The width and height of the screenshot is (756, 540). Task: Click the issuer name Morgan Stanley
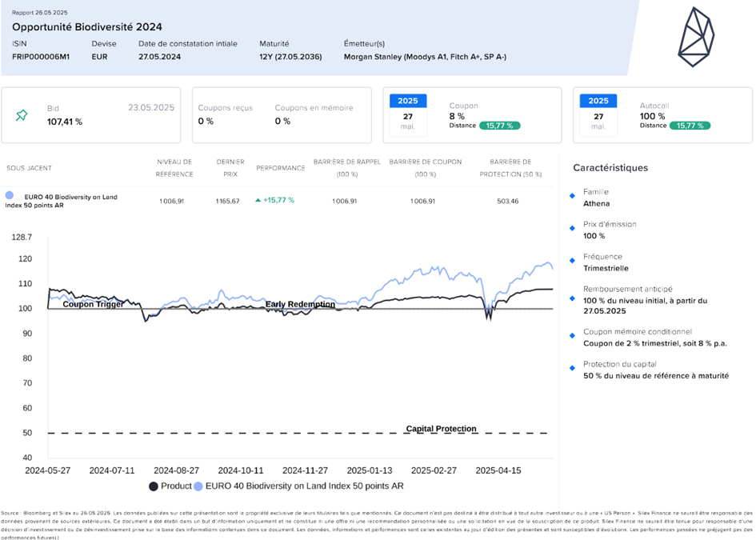click(373, 57)
